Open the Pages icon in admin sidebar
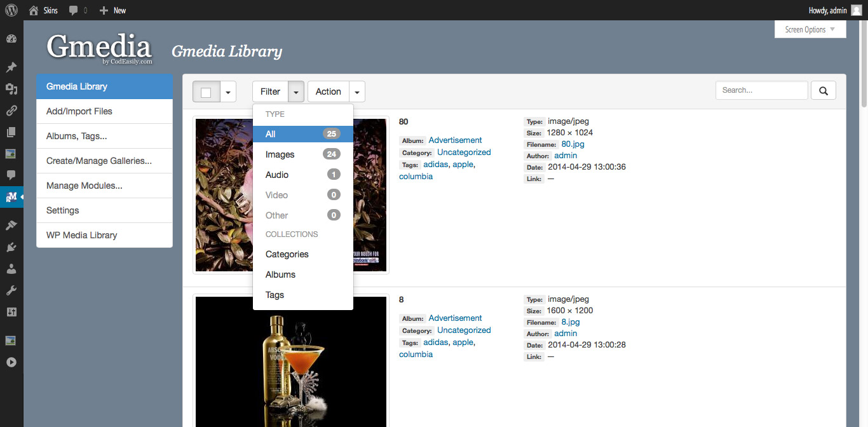Image resolution: width=868 pixels, height=427 pixels. (x=11, y=132)
